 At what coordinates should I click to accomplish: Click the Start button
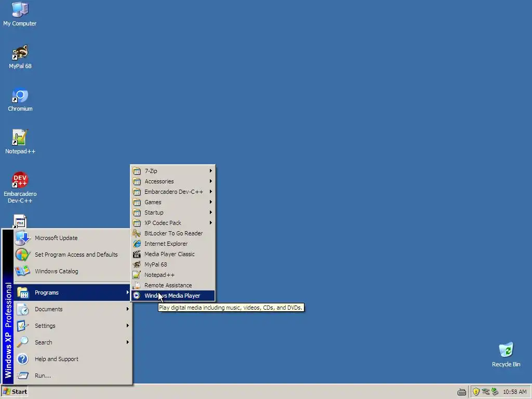[x=15, y=392]
